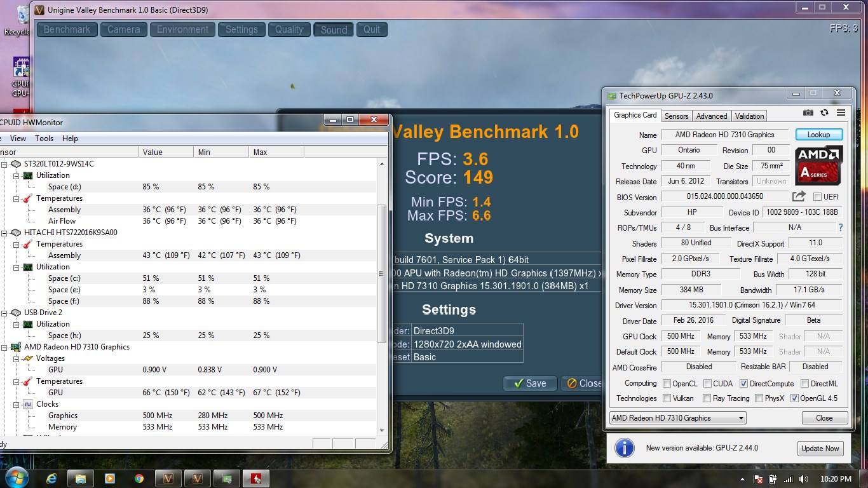The image size is (868, 488).
Task: Collapse the USB Drive 2 node
Action: click(x=6, y=313)
